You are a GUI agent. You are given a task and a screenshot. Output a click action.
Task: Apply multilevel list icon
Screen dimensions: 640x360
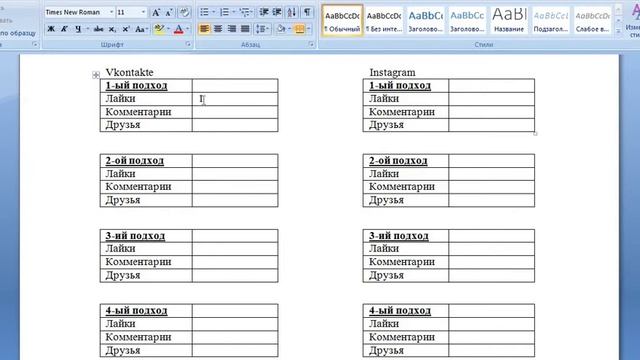pos(244,12)
